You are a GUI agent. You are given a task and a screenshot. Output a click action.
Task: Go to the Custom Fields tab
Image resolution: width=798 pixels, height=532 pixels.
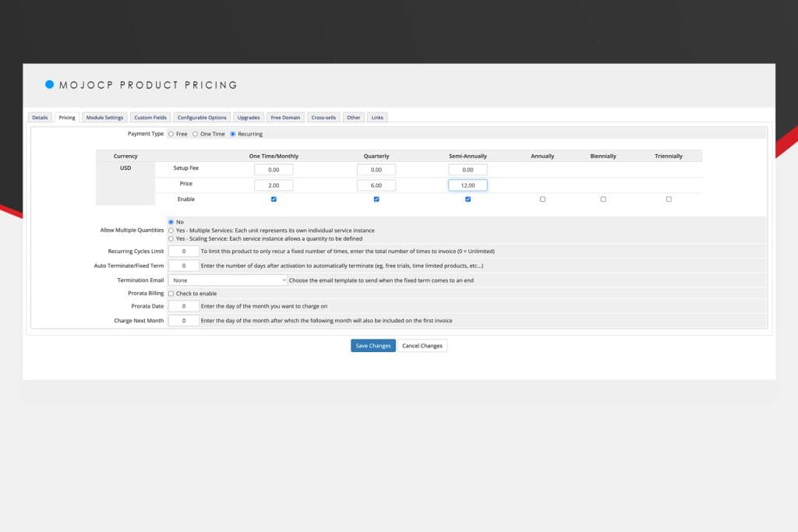coord(150,118)
